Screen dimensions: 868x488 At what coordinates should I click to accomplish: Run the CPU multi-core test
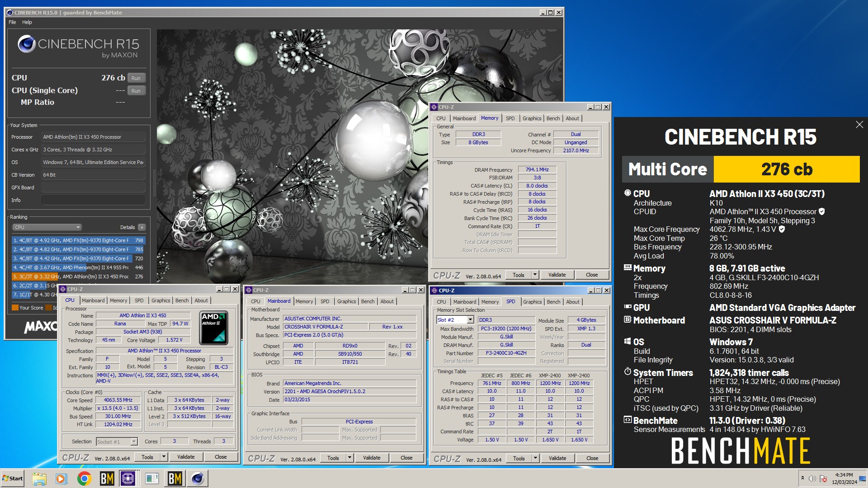[x=136, y=78]
